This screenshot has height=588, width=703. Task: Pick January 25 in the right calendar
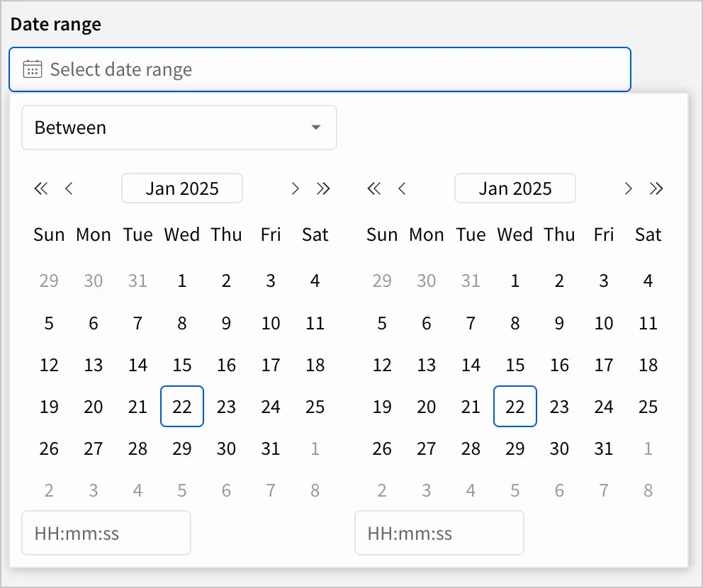coord(648,407)
